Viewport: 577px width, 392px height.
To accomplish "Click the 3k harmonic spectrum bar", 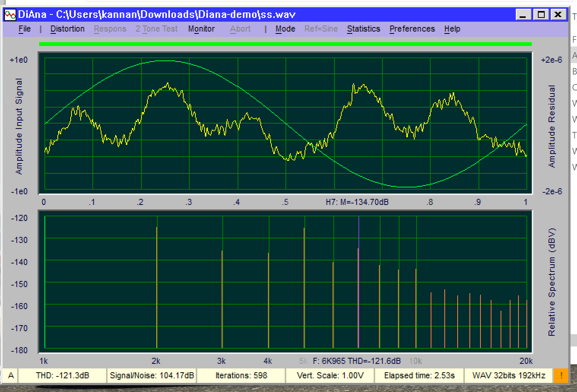I will 222,299.
